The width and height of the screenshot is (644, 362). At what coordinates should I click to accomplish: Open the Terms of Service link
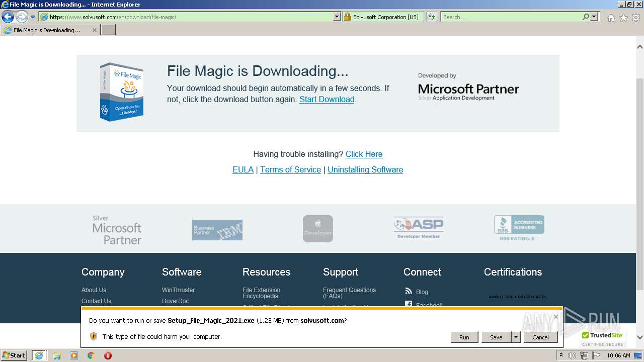click(x=290, y=169)
